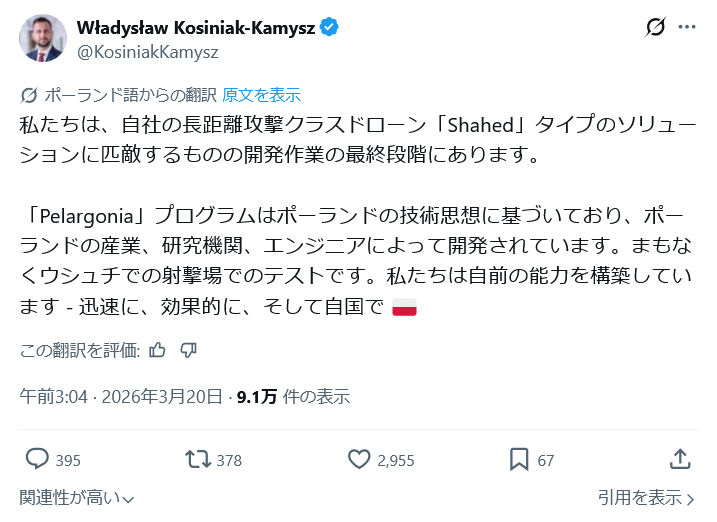717x522 pixels.
Task: Click the share upload icon
Action: click(x=679, y=459)
